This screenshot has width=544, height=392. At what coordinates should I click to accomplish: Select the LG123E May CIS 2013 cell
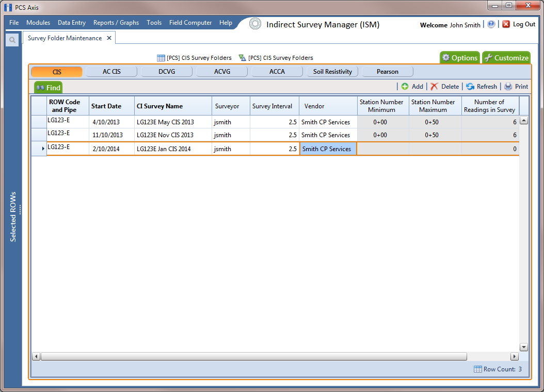pyautogui.click(x=173, y=122)
